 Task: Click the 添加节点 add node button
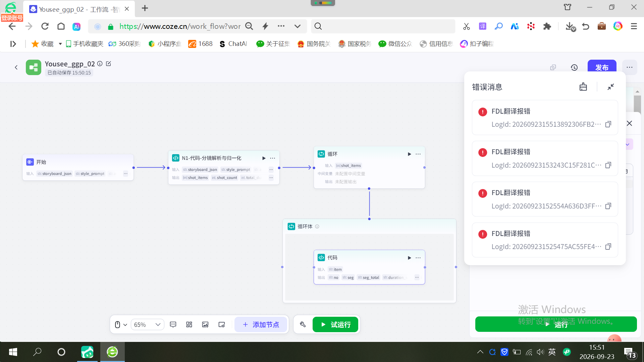tap(261, 324)
